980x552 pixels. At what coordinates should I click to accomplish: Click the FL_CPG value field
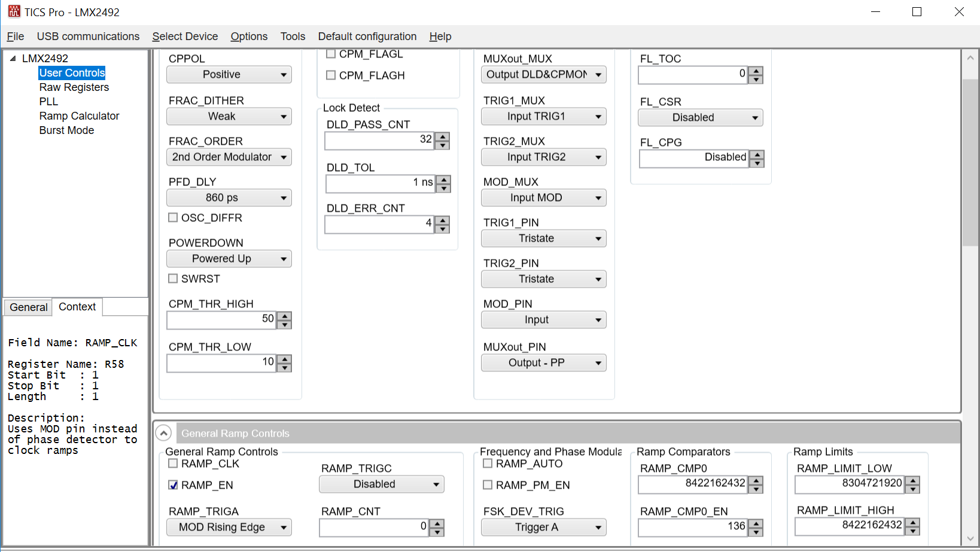tap(694, 159)
